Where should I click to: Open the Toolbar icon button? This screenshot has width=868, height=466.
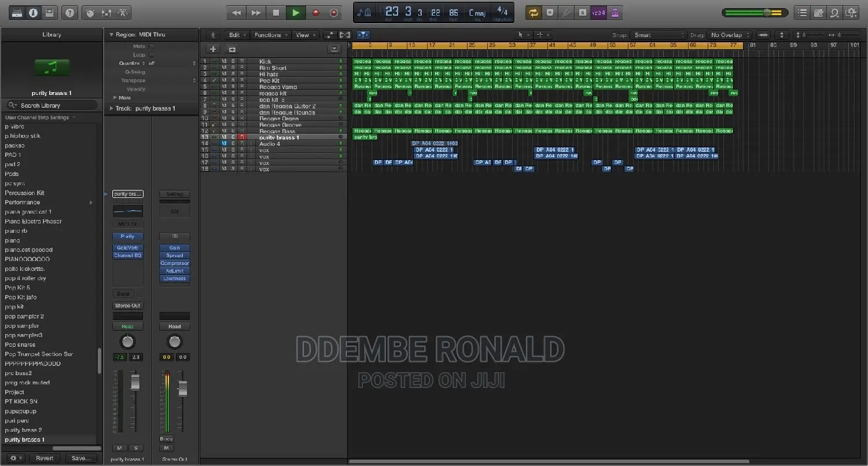(49, 12)
